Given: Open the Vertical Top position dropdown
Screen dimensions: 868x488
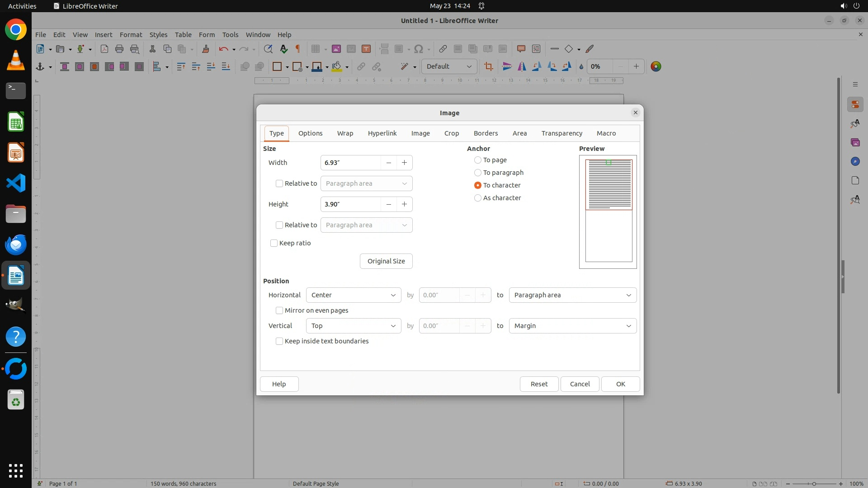Looking at the screenshot, I should (x=353, y=326).
